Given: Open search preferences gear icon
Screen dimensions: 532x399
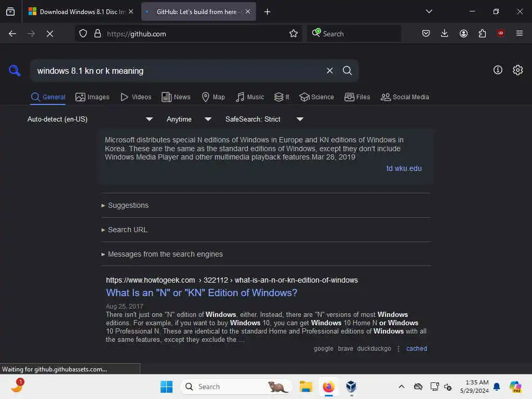Looking at the screenshot, I should (518, 70).
